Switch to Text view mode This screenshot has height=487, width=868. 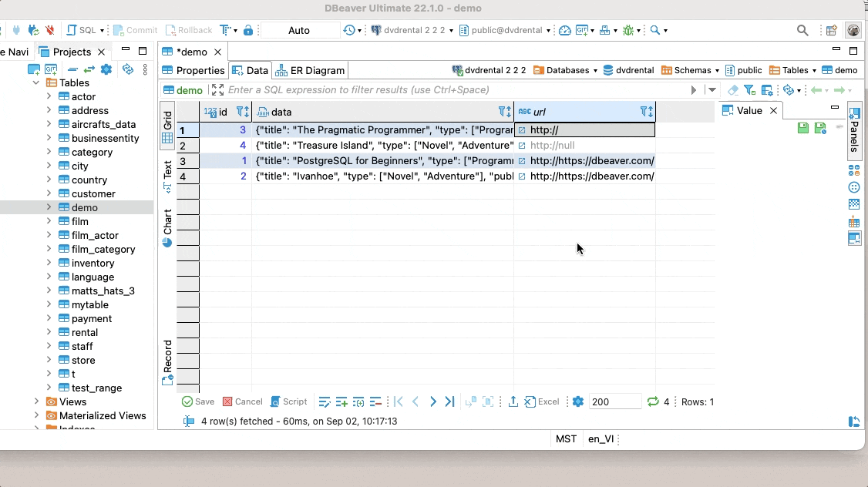[x=168, y=176]
